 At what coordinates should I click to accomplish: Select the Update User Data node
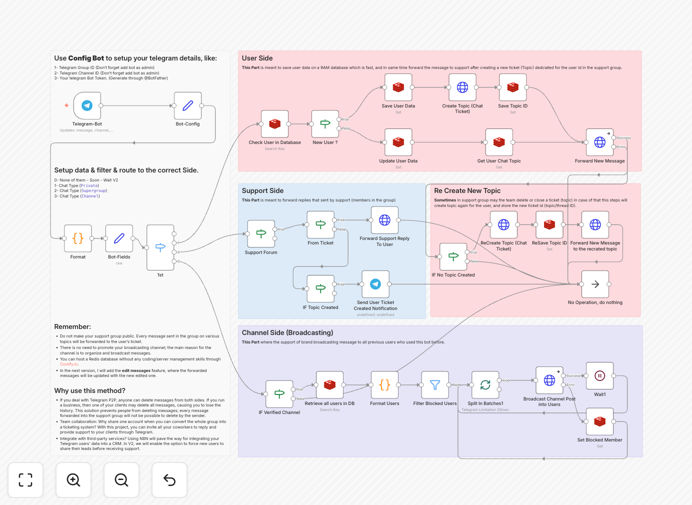(398, 142)
